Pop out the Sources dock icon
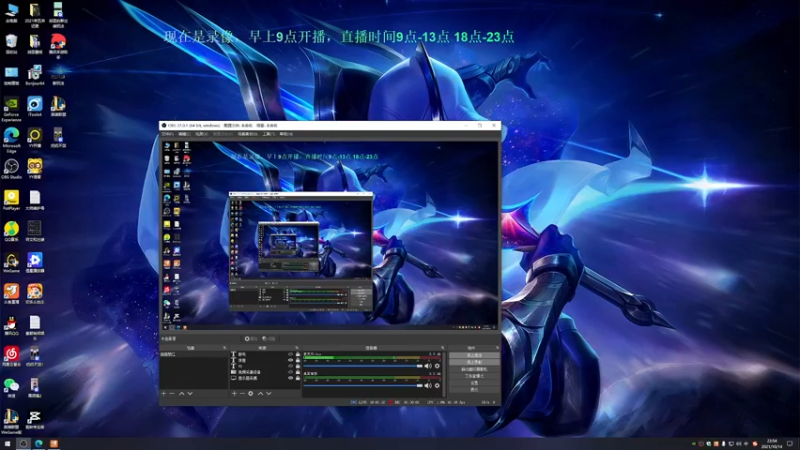 (296, 347)
